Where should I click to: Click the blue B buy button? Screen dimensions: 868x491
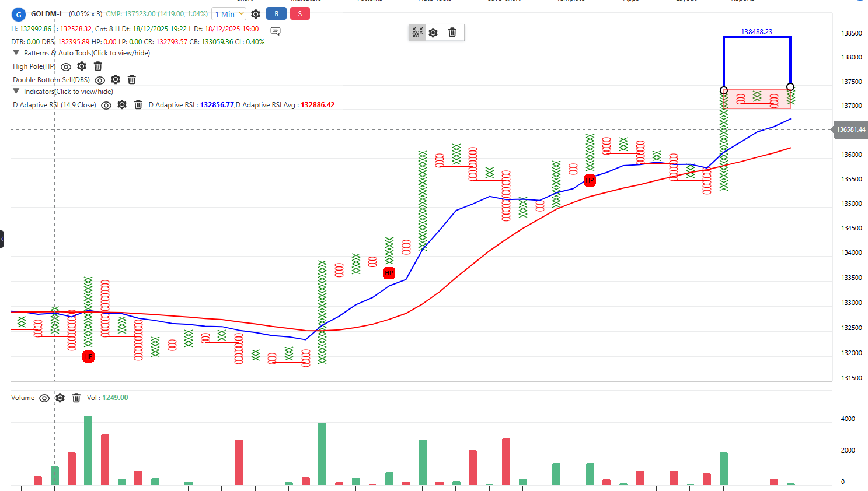click(277, 14)
